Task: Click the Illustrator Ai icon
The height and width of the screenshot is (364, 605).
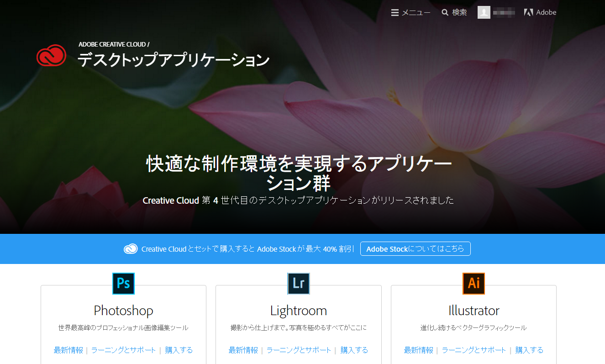Action: tap(473, 284)
